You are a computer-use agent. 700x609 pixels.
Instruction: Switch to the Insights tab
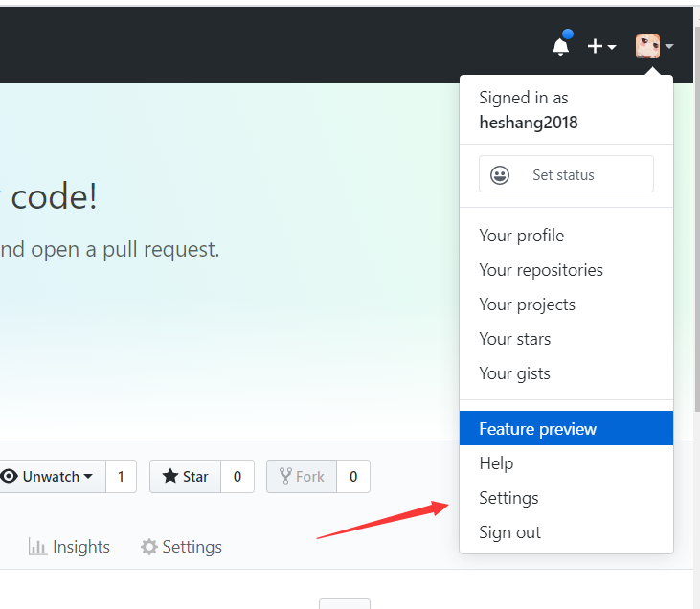(x=69, y=547)
